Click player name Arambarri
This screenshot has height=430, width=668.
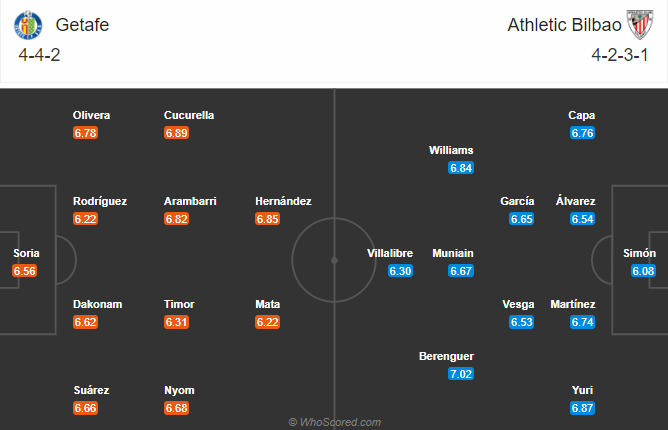pyautogui.click(x=190, y=201)
